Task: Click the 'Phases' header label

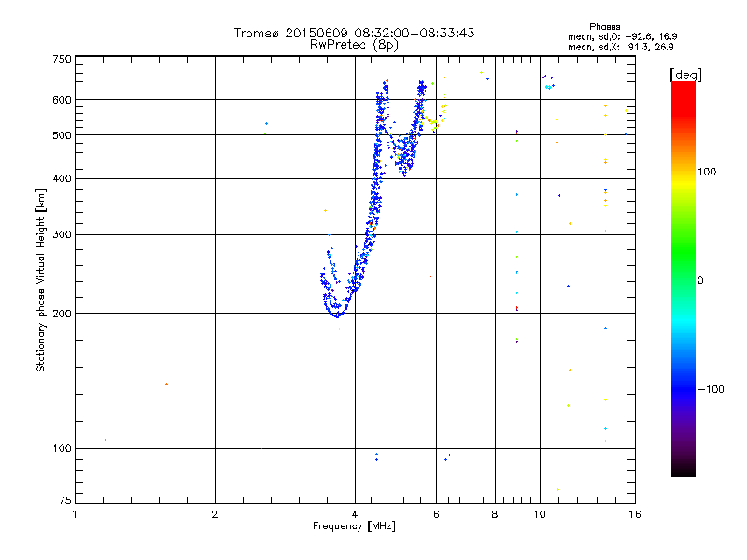Action: 604,27
